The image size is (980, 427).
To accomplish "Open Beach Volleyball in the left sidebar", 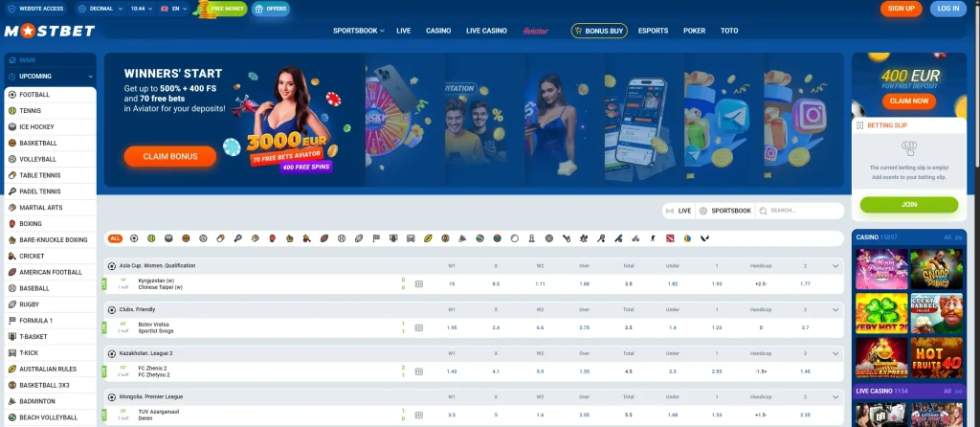I will pos(50,417).
